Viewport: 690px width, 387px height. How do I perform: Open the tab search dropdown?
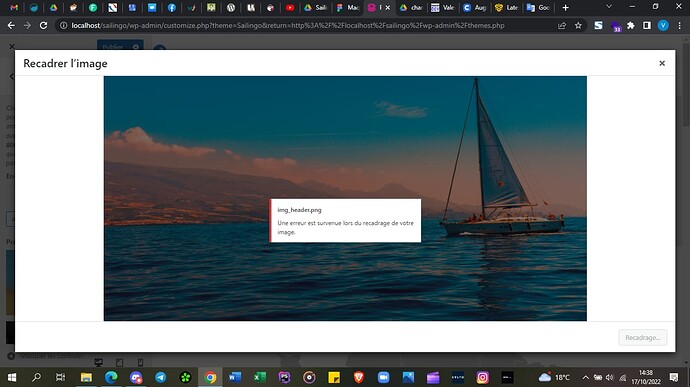[x=609, y=7]
